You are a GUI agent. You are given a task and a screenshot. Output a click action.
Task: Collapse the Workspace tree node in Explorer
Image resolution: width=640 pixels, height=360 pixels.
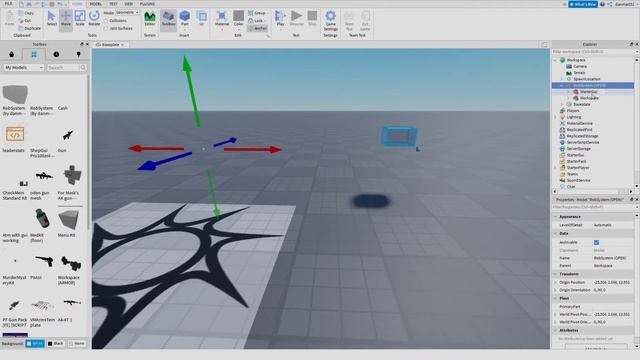(x=555, y=60)
